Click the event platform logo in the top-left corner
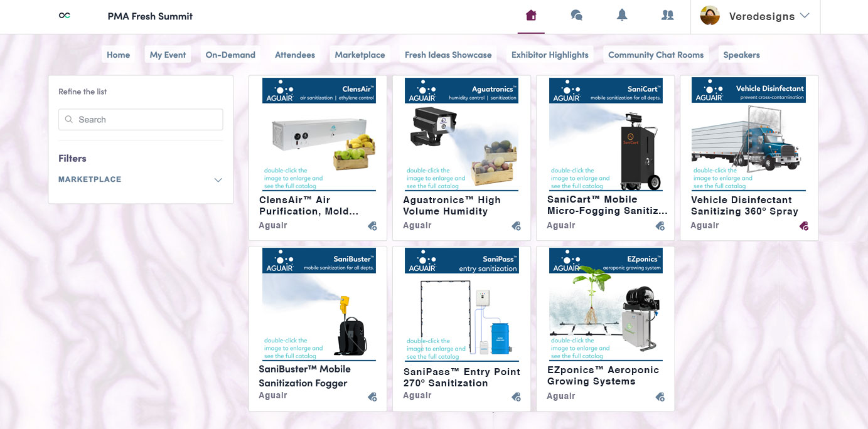The image size is (868, 429). (65, 14)
